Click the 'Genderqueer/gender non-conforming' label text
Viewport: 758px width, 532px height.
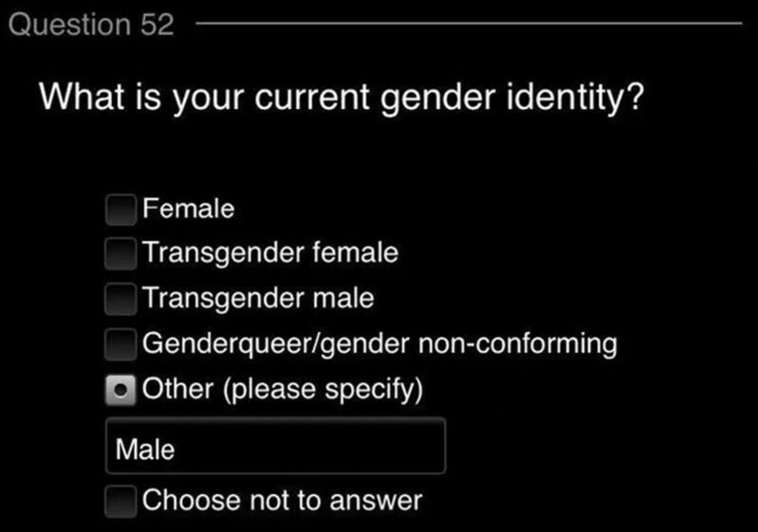(x=379, y=344)
